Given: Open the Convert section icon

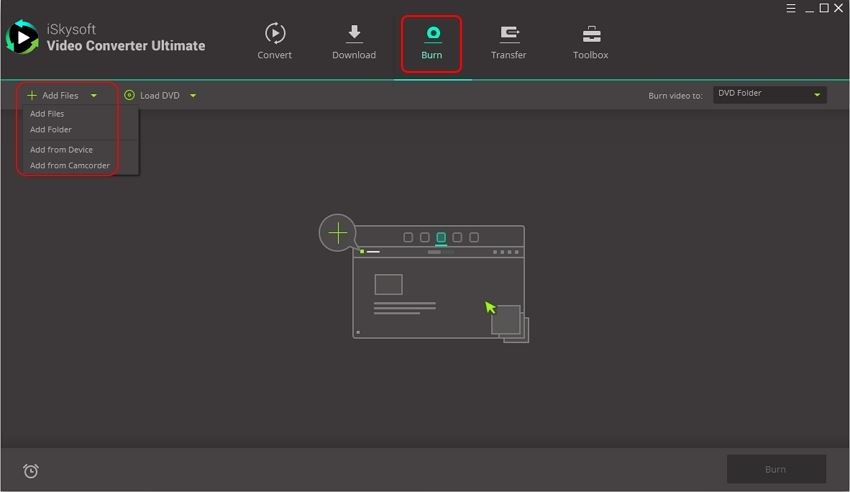Looking at the screenshot, I should [x=274, y=34].
